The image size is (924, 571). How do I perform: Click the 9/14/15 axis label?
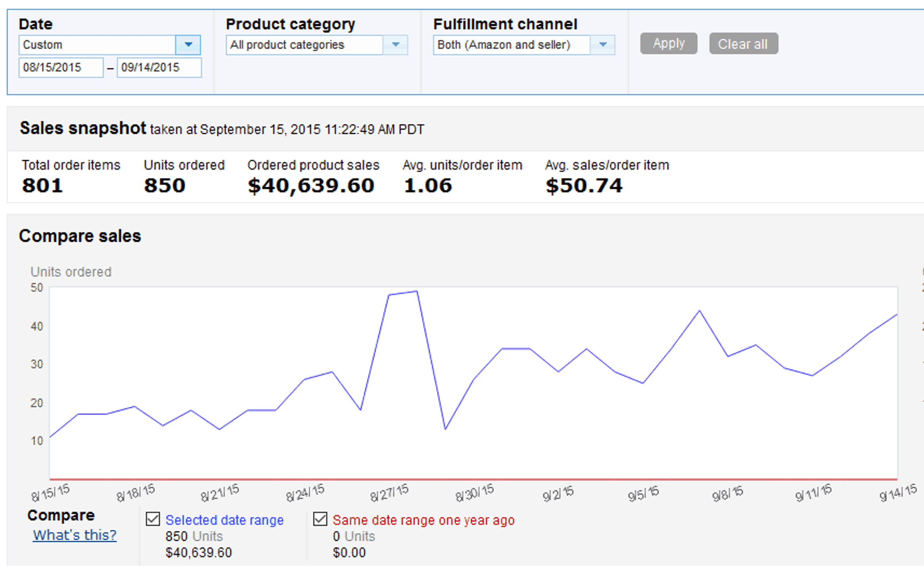pos(898,492)
